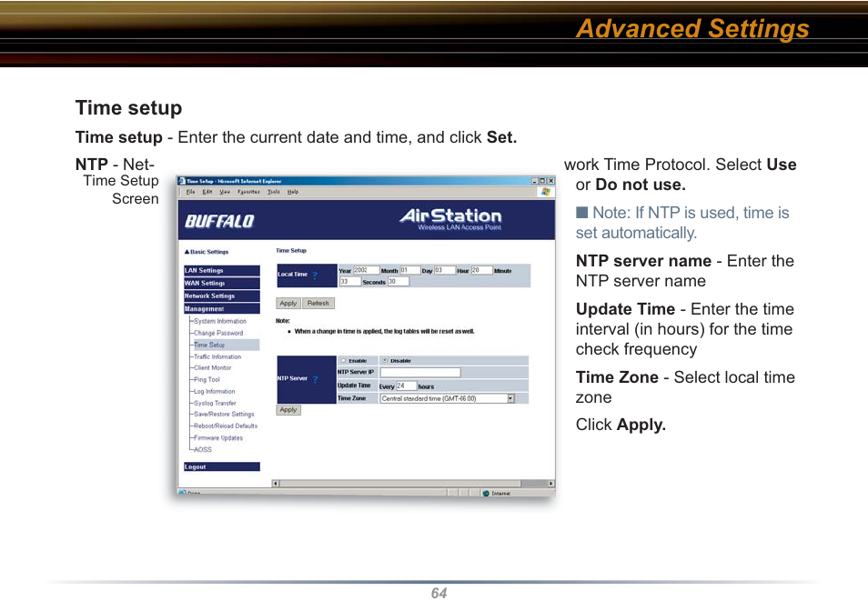Click the Local Time help question mark
Image resolution: width=868 pixels, height=601 pixels.
(x=315, y=275)
